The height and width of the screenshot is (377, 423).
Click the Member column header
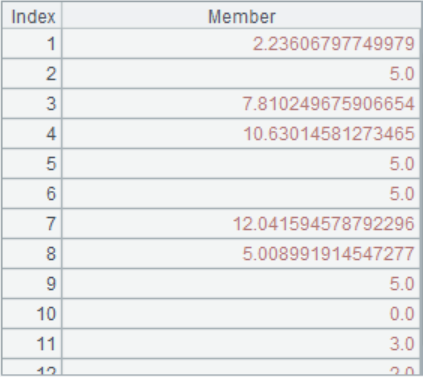point(241,16)
